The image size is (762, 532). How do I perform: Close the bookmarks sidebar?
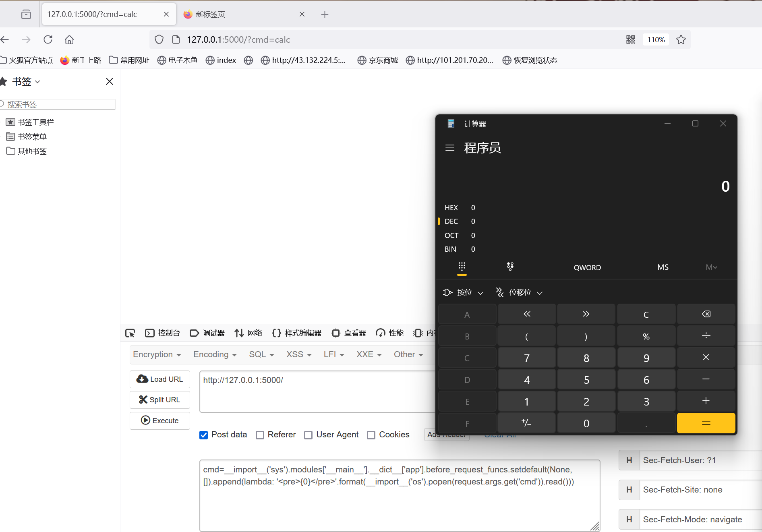pos(110,81)
